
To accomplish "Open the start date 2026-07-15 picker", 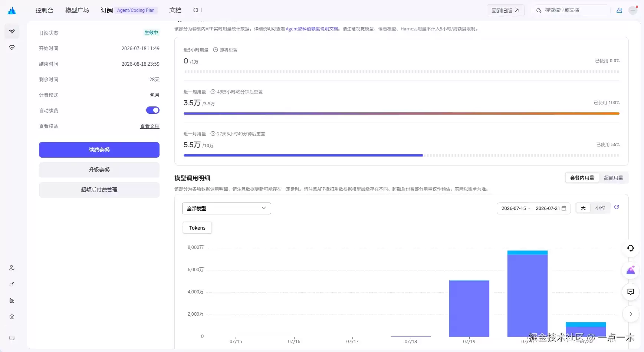I will (x=514, y=208).
